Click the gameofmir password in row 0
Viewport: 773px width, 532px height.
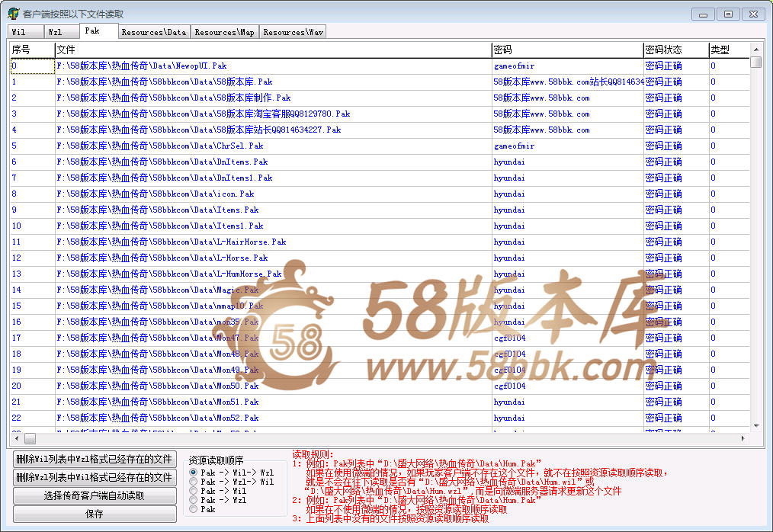pyautogui.click(x=514, y=66)
